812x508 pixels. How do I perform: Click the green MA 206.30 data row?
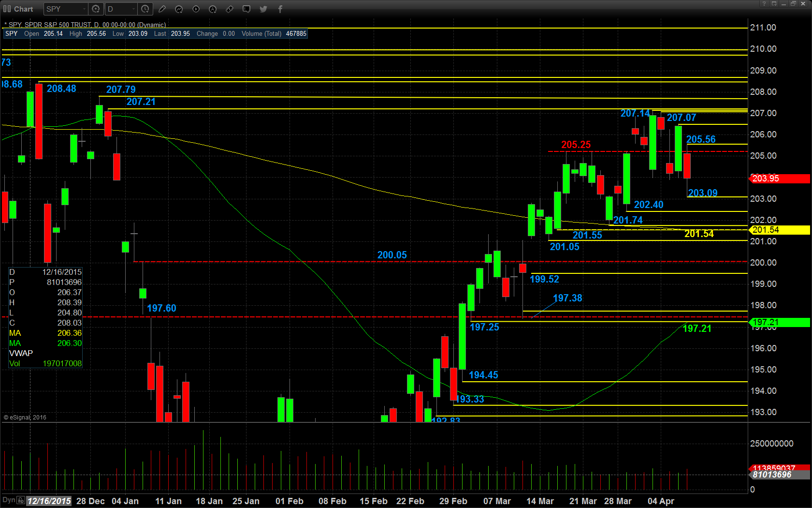45,343
